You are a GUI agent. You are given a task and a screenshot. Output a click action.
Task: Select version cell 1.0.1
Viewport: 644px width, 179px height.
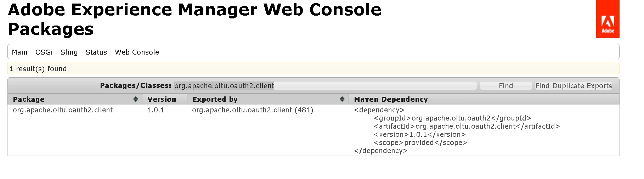[156, 110]
